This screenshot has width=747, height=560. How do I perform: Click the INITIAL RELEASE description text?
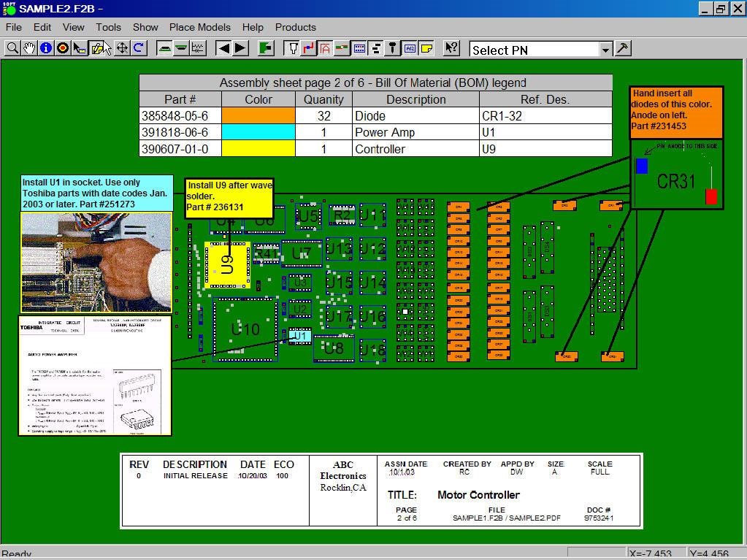point(195,476)
